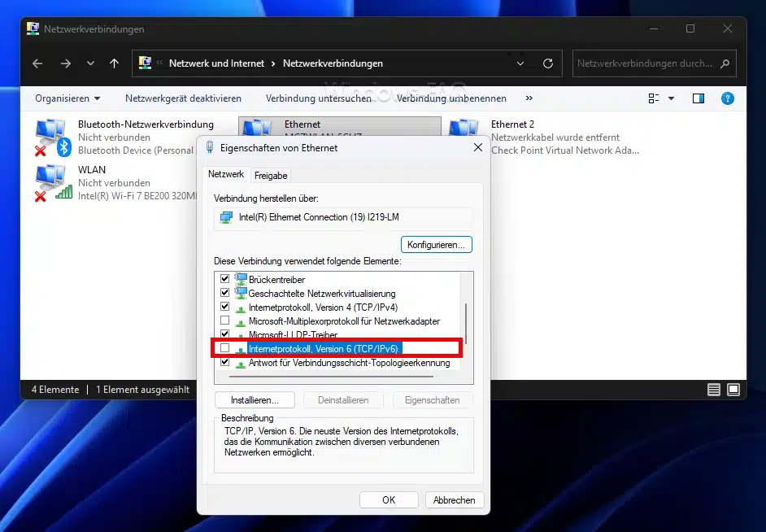Click the up directory arrow
The width and height of the screenshot is (766, 532).
pyautogui.click(x=114, y=63)
